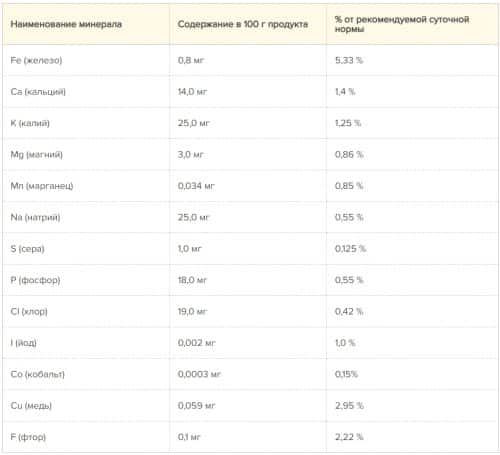
Task: Click the '2,95 %' copper percentage value
Action: click(349, 406)
